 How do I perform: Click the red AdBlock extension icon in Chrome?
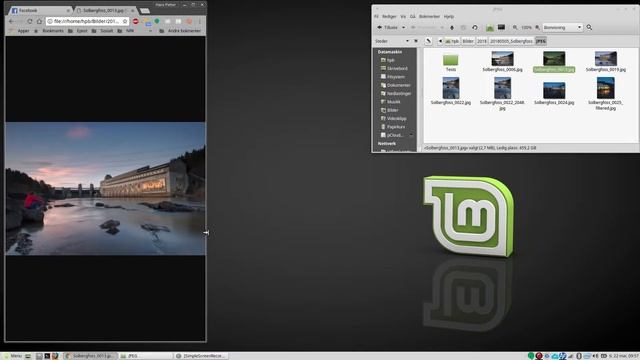coord(136,21)
